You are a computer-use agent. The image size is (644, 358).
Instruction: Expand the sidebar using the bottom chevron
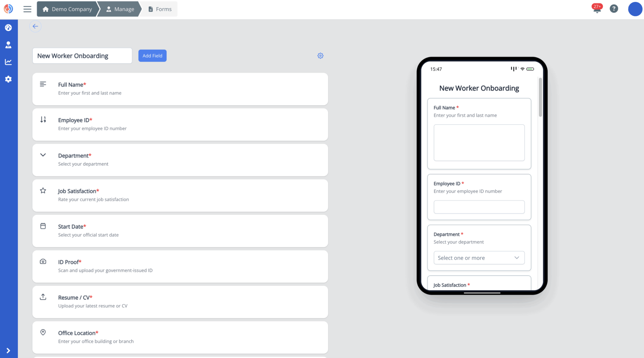8,350
